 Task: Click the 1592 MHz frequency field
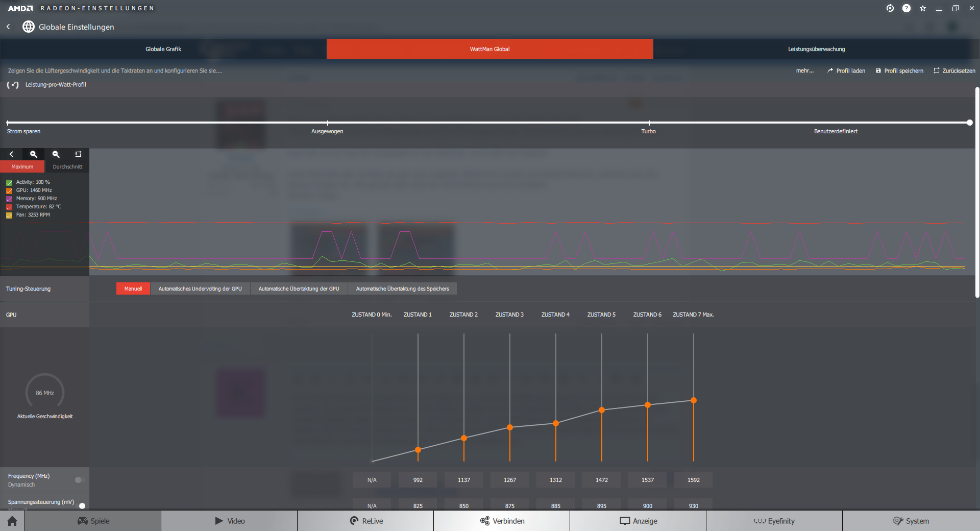pyautogui.click(x=694, y=480)
